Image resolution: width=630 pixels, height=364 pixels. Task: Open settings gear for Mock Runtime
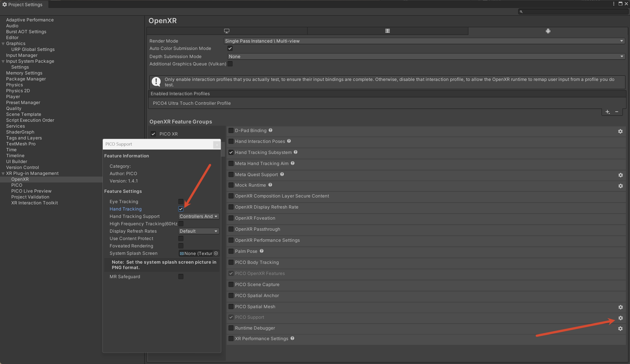[620, 186]
